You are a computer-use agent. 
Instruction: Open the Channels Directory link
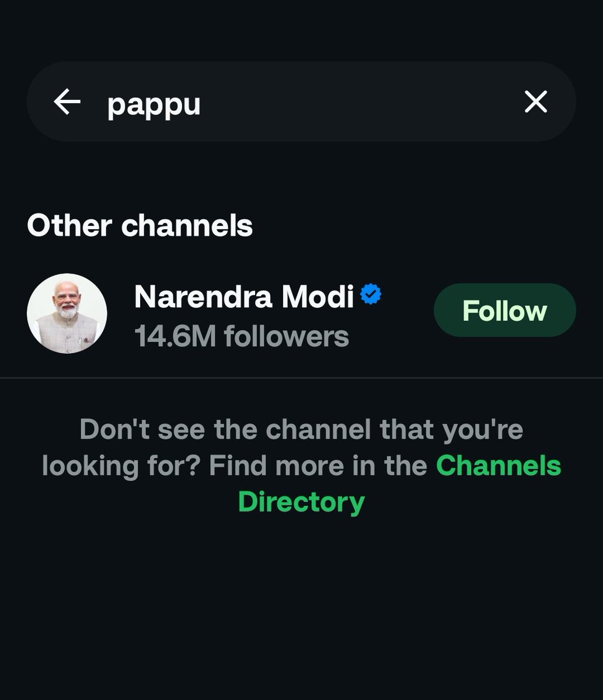(x=400, y=484)
